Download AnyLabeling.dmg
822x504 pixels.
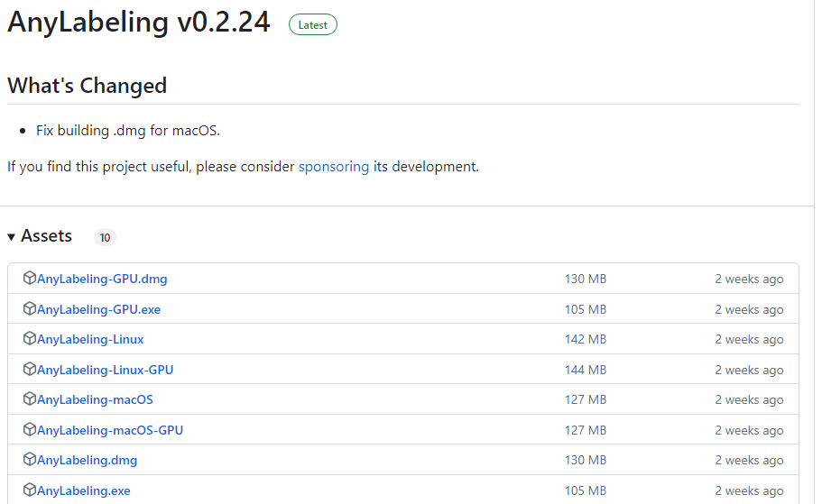[x=87, y=460]
